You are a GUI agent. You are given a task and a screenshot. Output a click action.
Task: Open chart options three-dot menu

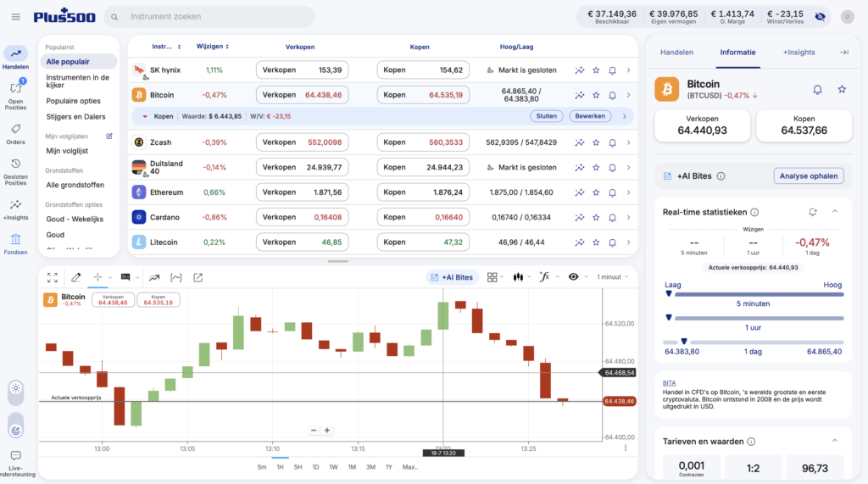point(626,448)
